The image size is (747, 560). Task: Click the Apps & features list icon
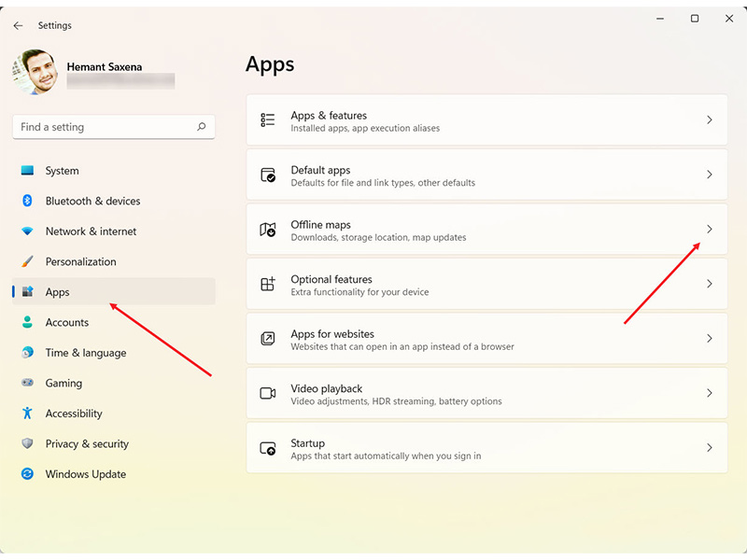click(267, 120)
